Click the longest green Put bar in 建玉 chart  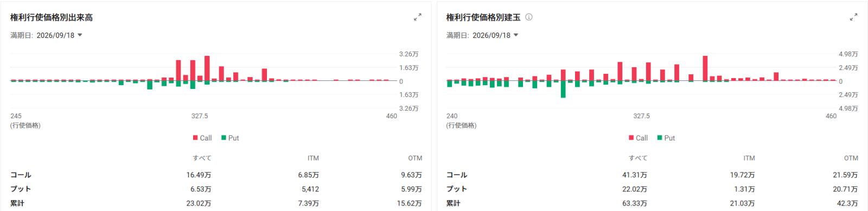(x=563, y=89)
